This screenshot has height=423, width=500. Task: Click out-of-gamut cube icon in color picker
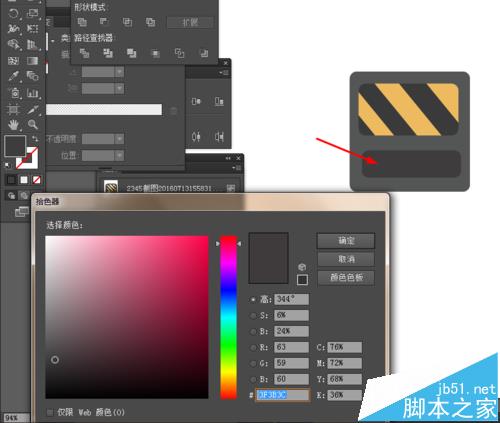pos(302,267)
